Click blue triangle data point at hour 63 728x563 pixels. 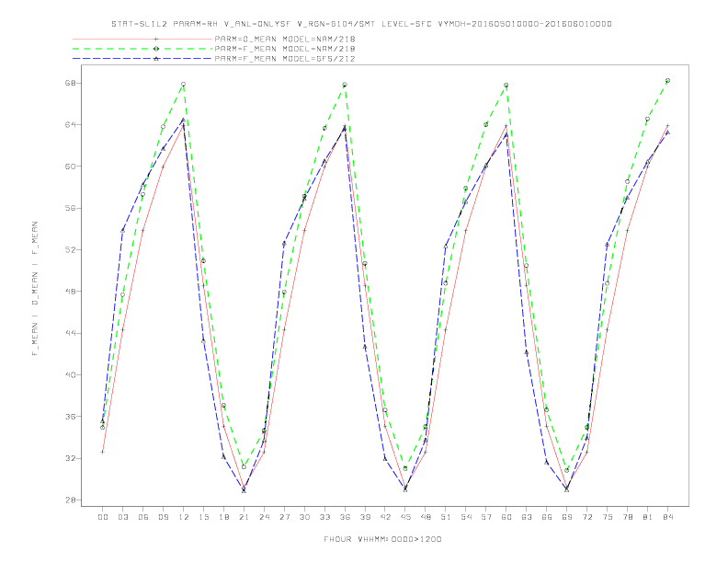[527, 351]
